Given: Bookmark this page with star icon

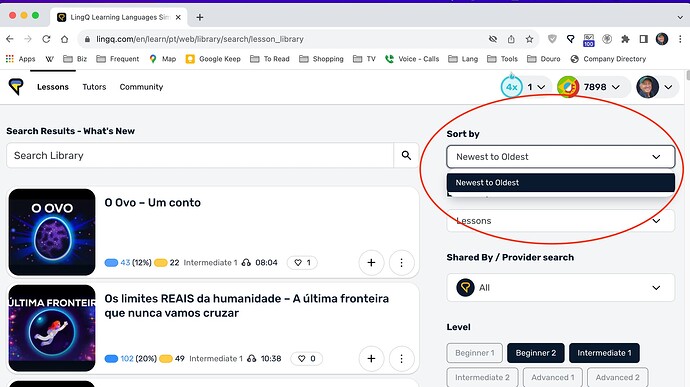Looking at the screenshot, I should 529,39.
